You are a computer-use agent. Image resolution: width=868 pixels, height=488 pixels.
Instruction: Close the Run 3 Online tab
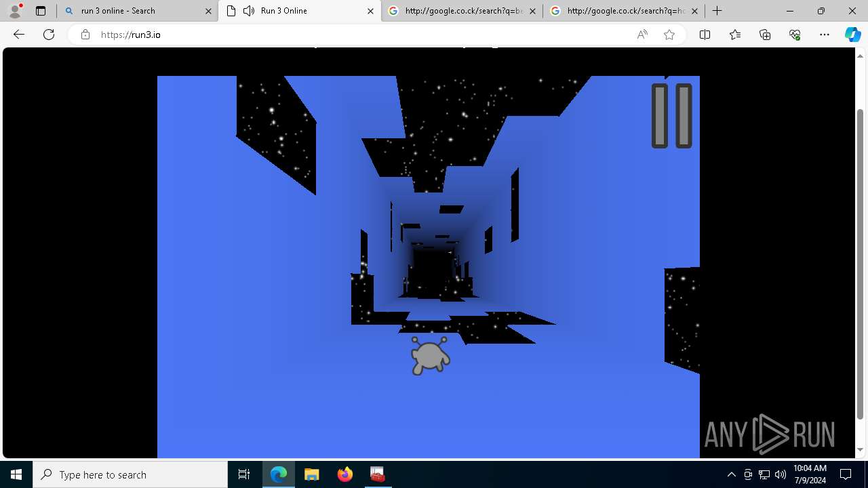coord(370,11)
